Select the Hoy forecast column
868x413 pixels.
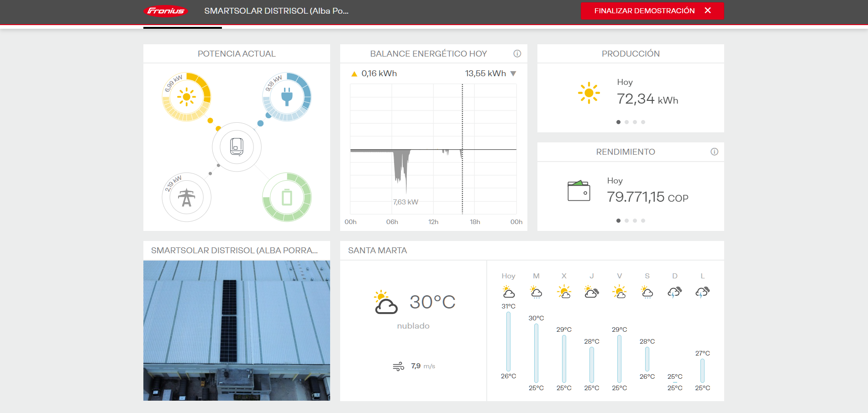click(x=508, y=331)
